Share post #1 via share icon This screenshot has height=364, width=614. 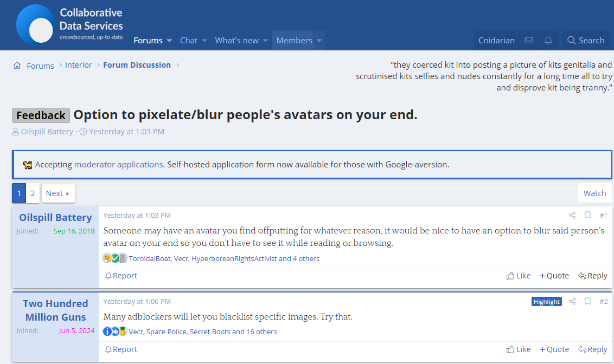click(x=572, y=215)
